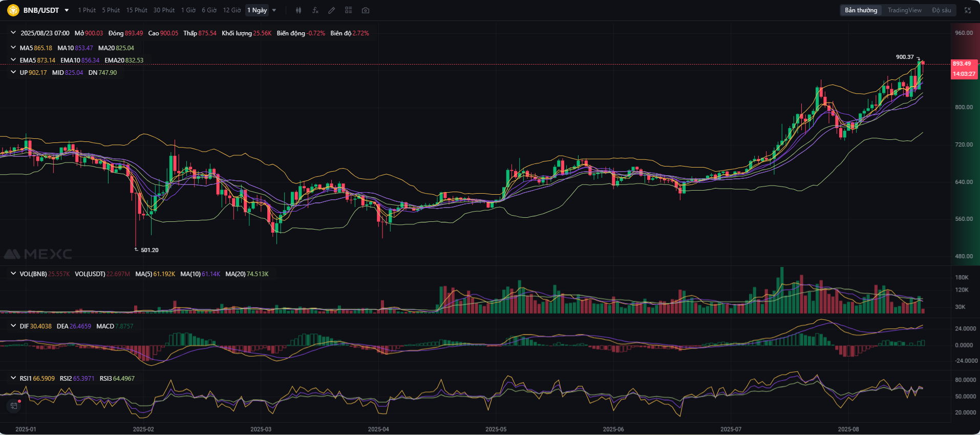Toggle fullscreen chart icon
980x435 pixels.
click(x=968, y=10)
